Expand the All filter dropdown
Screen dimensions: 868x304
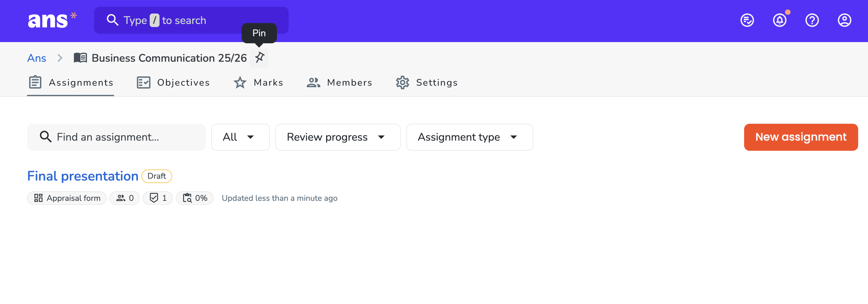click(x=240, y=137)
